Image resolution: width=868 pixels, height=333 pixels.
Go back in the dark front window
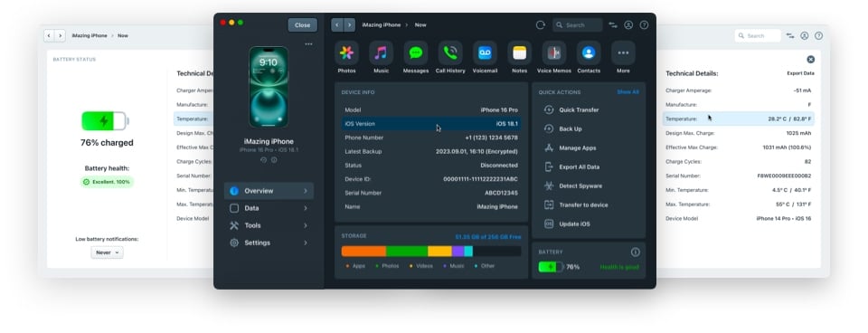(x=337, y=25)
